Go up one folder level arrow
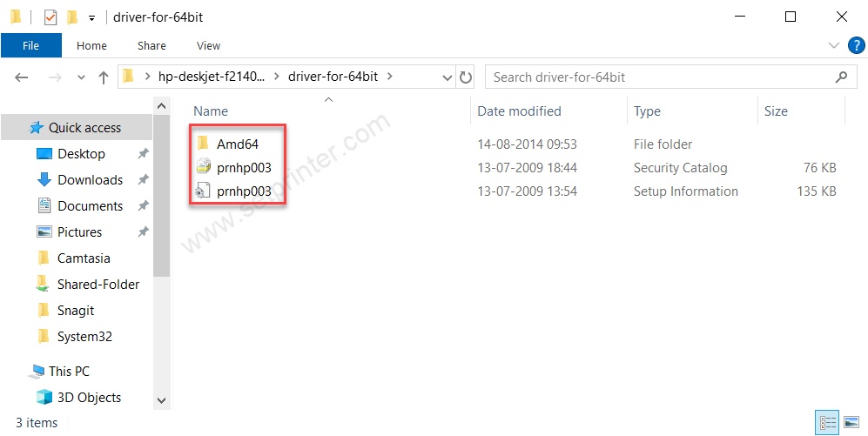Image resolution: width=868 pixels, height=436 pixels. coord(104,77)
